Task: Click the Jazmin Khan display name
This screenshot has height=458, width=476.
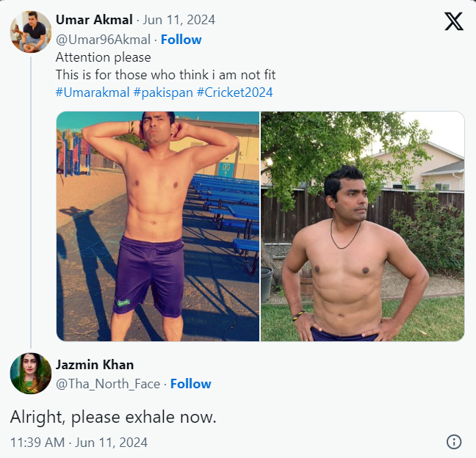Action: [x=95, y=365]
